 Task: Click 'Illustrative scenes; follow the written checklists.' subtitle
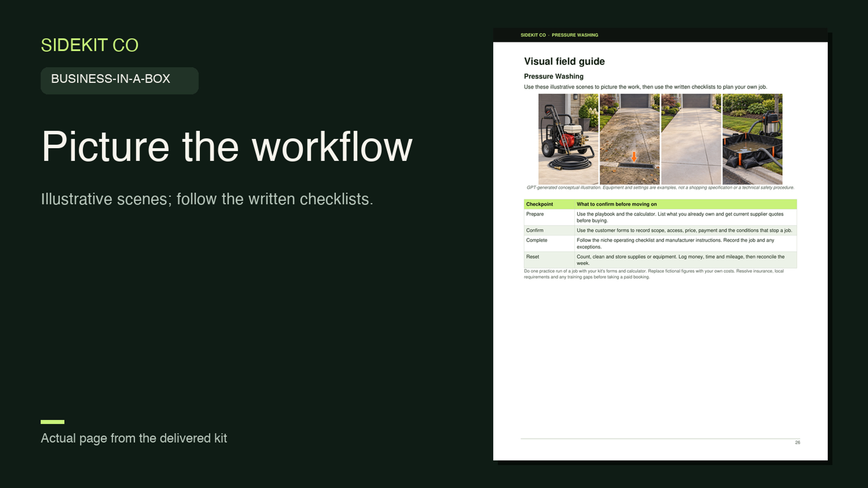(x=207, y=199)
